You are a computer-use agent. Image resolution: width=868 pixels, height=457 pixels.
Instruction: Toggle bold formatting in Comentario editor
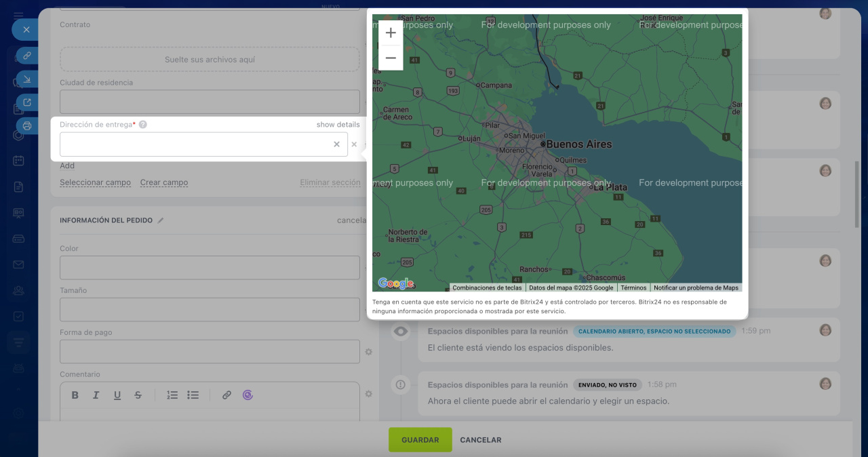(x=75, y=395)
